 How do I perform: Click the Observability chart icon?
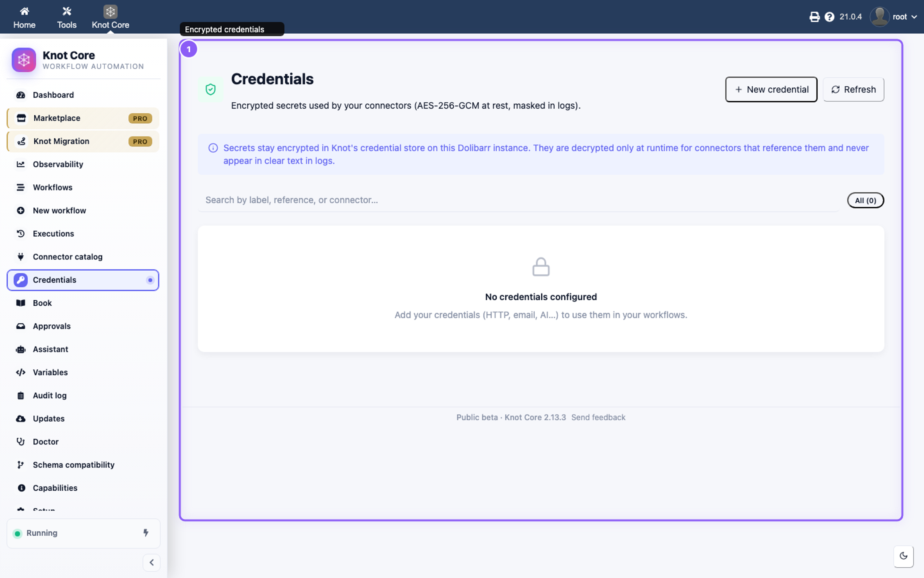tap(21, 164)
